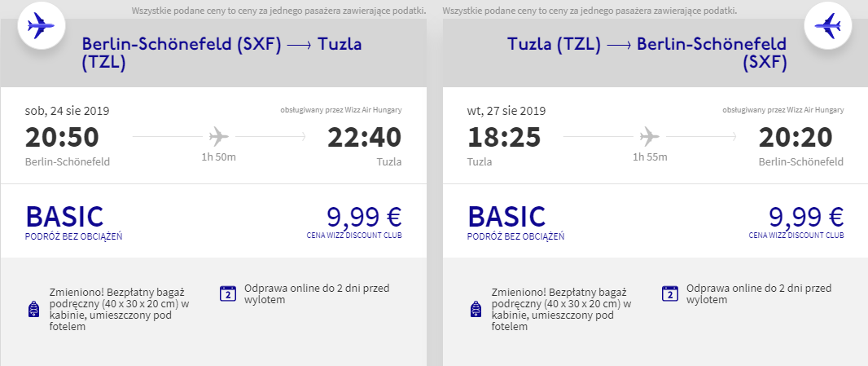
Task: Click the backpack baggage icon on return flight
Action: [476, 309]
